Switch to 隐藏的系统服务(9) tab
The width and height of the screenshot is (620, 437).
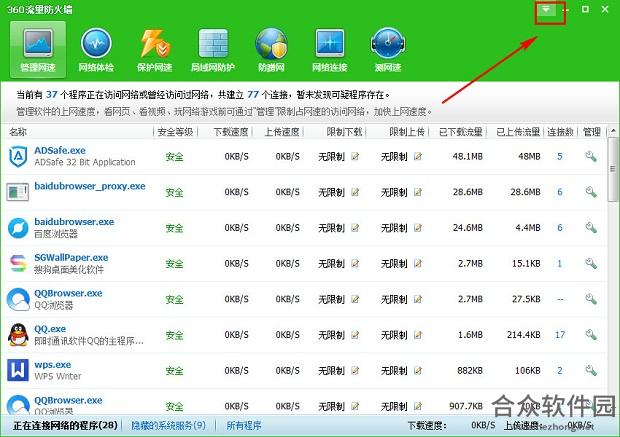[168, 426]
